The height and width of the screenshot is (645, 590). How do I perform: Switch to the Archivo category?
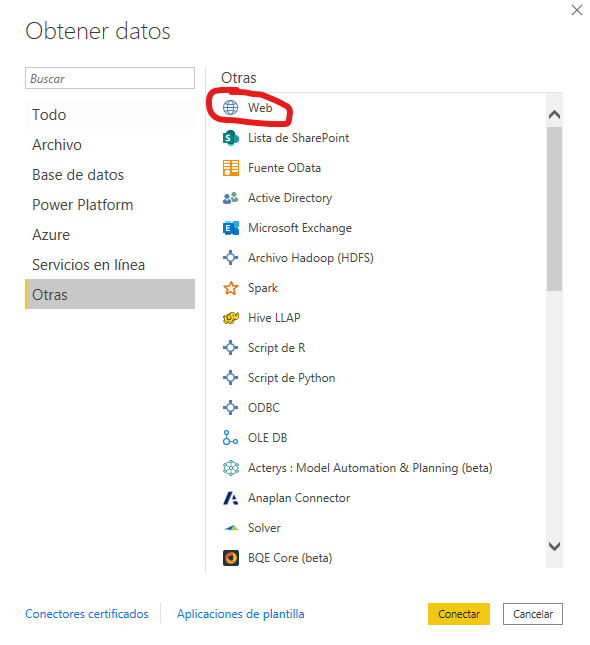[110, 145]
